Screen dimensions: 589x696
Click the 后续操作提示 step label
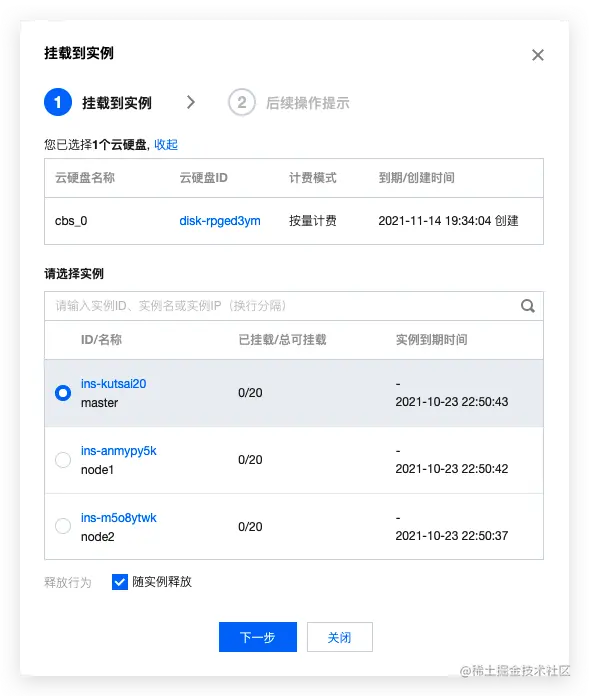308,103
